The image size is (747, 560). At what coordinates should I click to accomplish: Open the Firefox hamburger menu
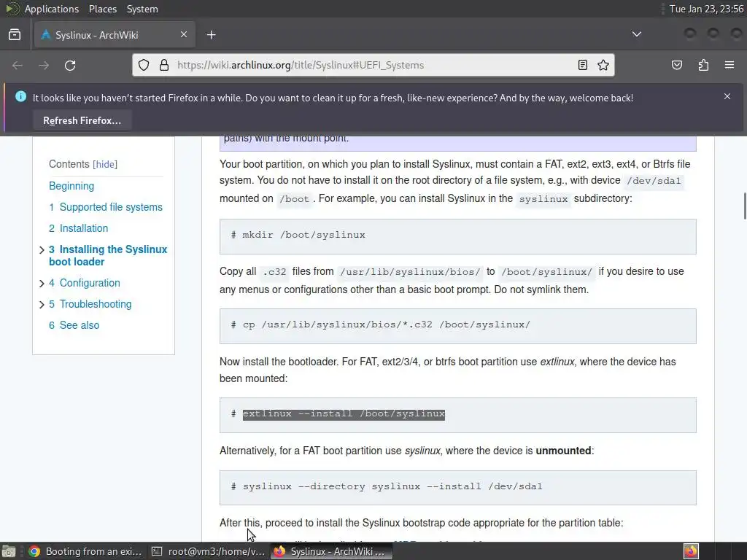(729, 65)
